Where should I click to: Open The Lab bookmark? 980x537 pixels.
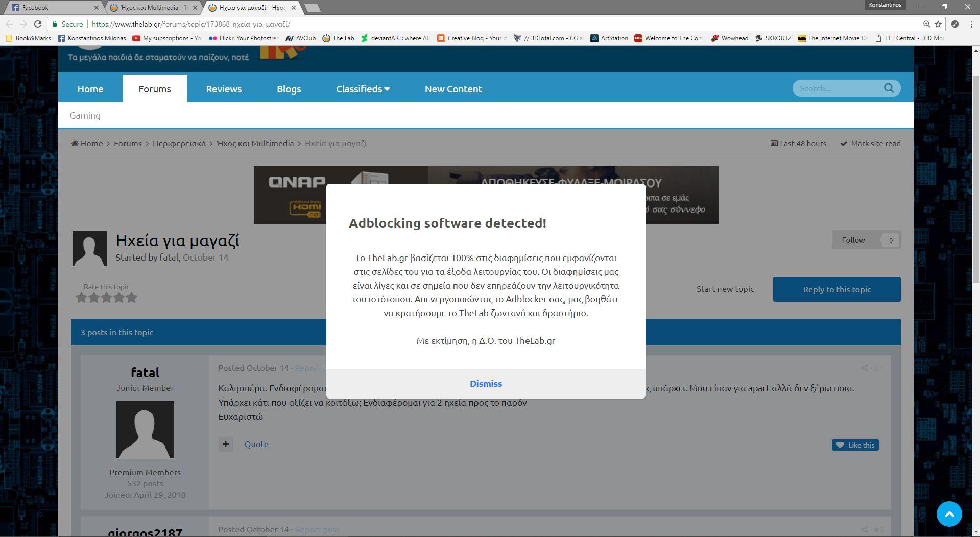338,38
